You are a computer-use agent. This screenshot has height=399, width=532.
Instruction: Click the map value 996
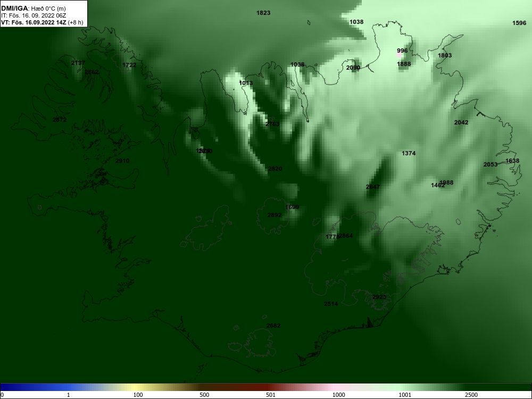pos(402,51)
